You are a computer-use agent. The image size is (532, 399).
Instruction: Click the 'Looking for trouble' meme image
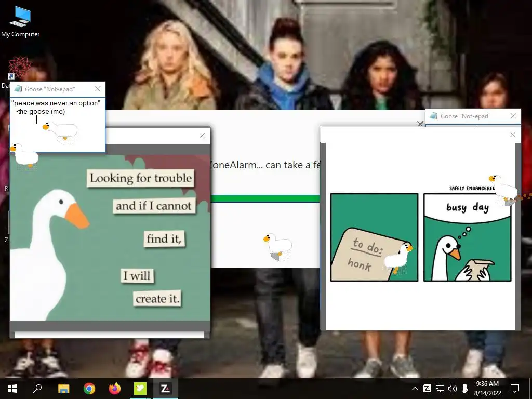coord(110,237)
